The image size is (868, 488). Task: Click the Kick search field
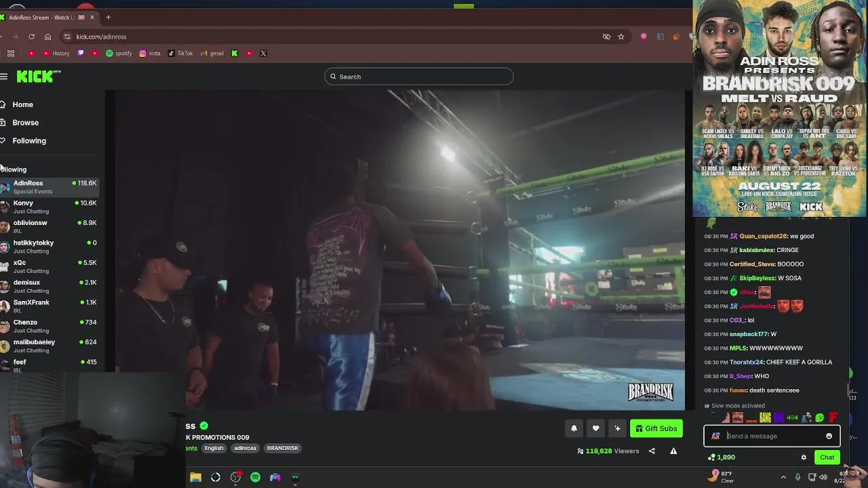[418, 77]
